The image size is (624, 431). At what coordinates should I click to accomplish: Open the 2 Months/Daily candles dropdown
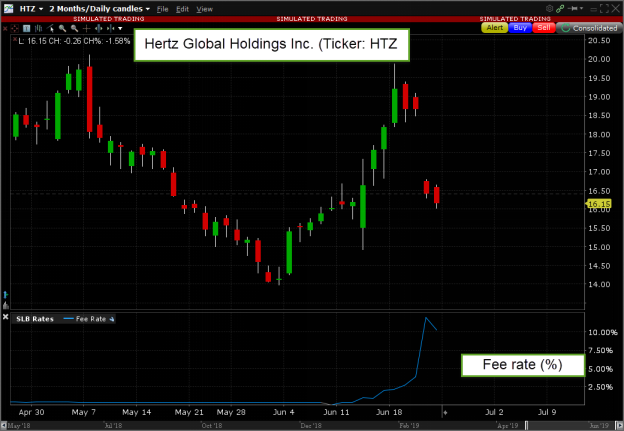tap(99, 8)
